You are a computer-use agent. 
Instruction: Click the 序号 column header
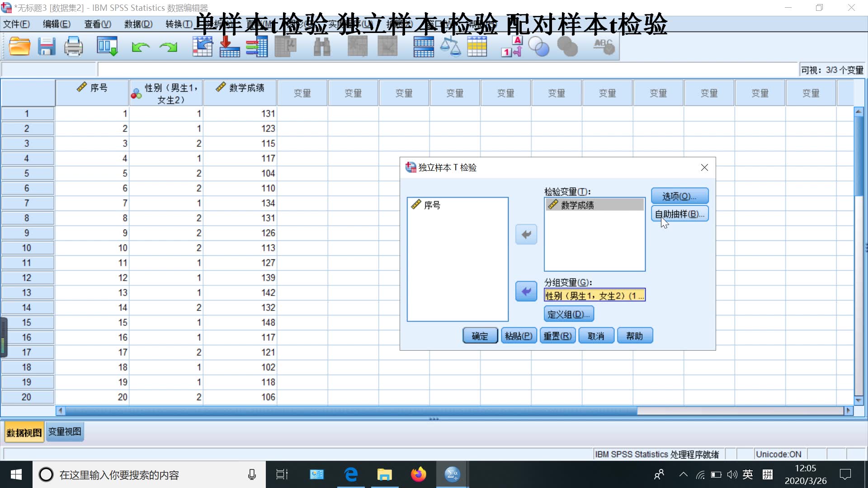(92, 93)
